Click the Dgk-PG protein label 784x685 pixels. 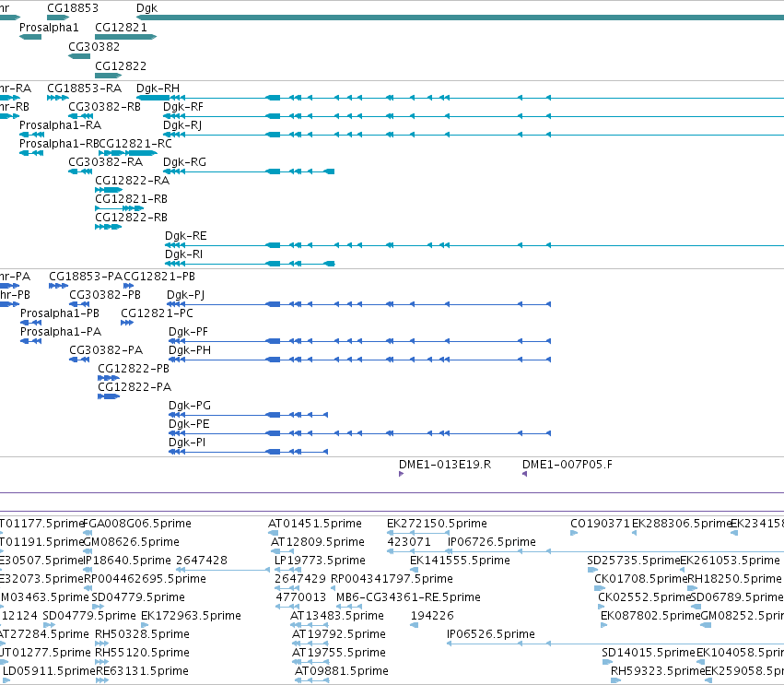[x=190, y=406]
